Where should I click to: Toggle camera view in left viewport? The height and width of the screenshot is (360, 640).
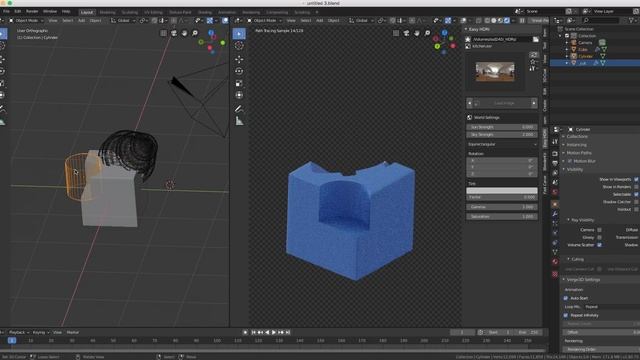pyautogui.click(x=174, y=33)
